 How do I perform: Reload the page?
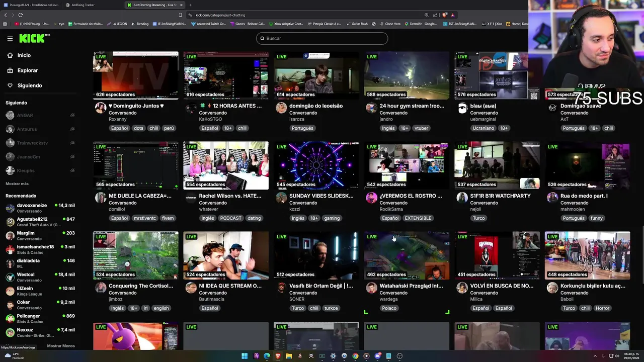tap(21, 15)
